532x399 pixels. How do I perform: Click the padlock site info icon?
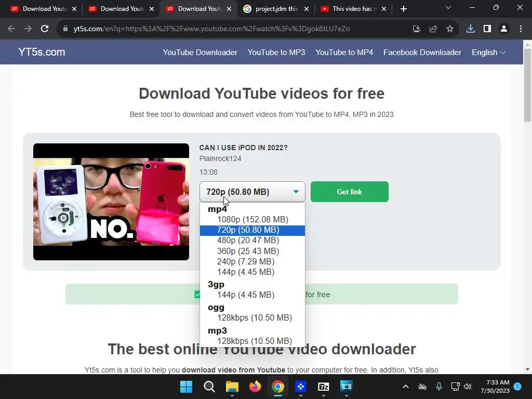(x=65, y=29)
